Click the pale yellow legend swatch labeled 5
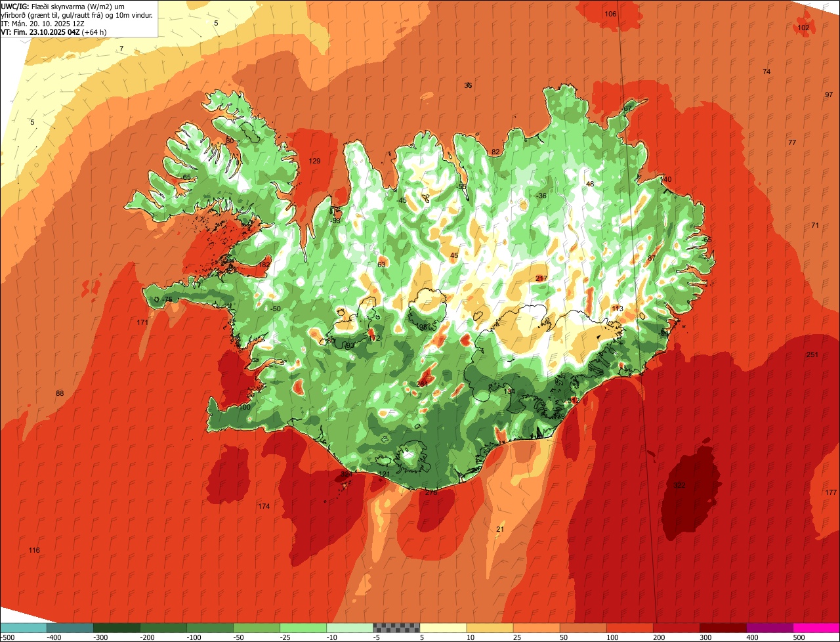 pyautogui.click(x=443, y=627)
